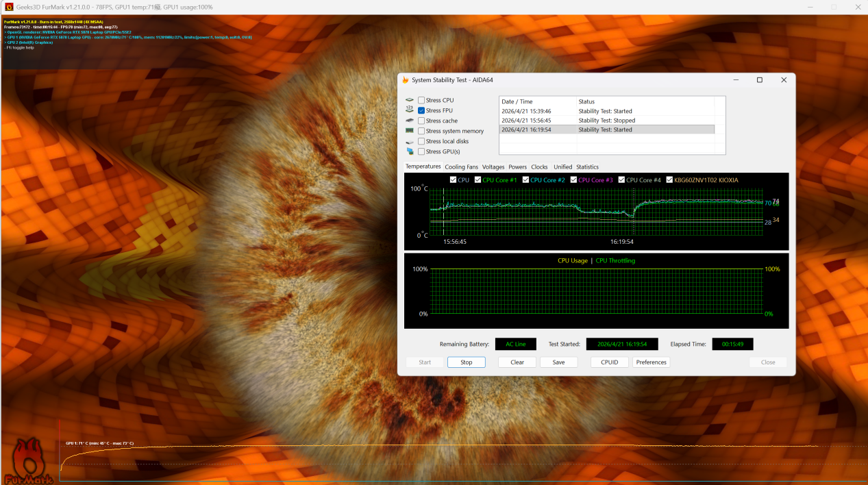Uncheck the KBG60ZNV1T02 KIOXIA sensor checkbox
The height and width of the screenshot is (485, 868).
pyautogui.click(x=669, y=180)
